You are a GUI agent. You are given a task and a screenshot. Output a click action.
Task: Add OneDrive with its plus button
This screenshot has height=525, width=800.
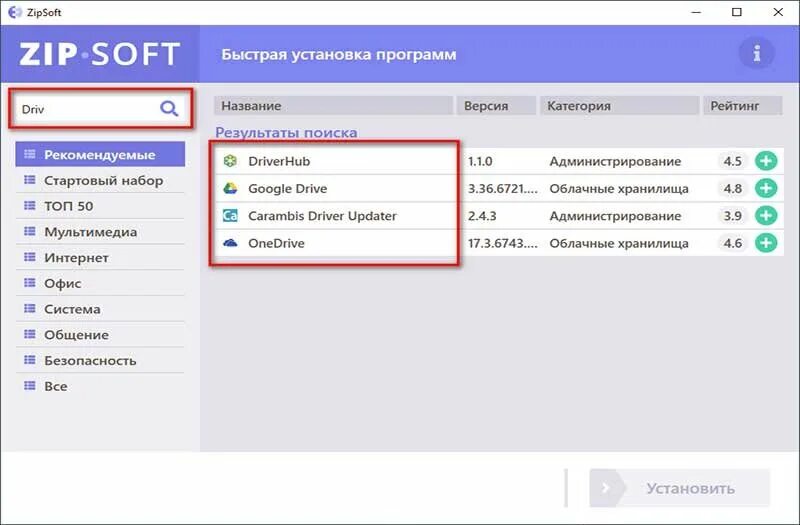click(x=766, y=243)
